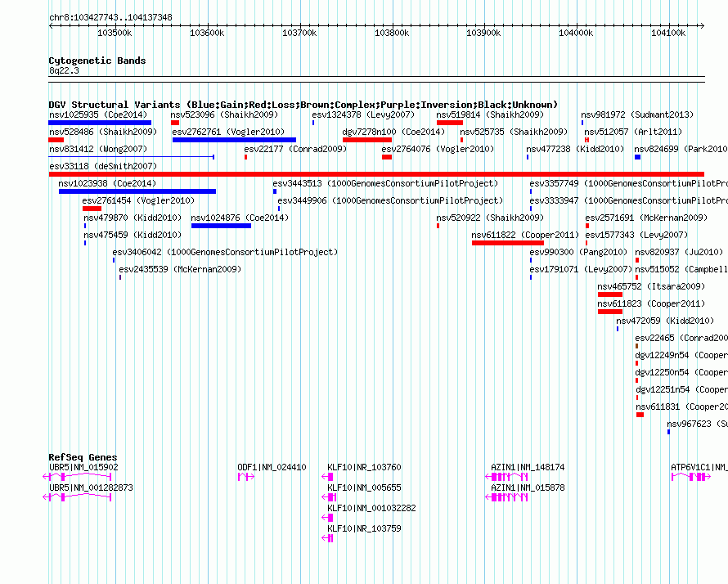Click the KLF10|NR_103759 gene model glyph

click(327, 538)
